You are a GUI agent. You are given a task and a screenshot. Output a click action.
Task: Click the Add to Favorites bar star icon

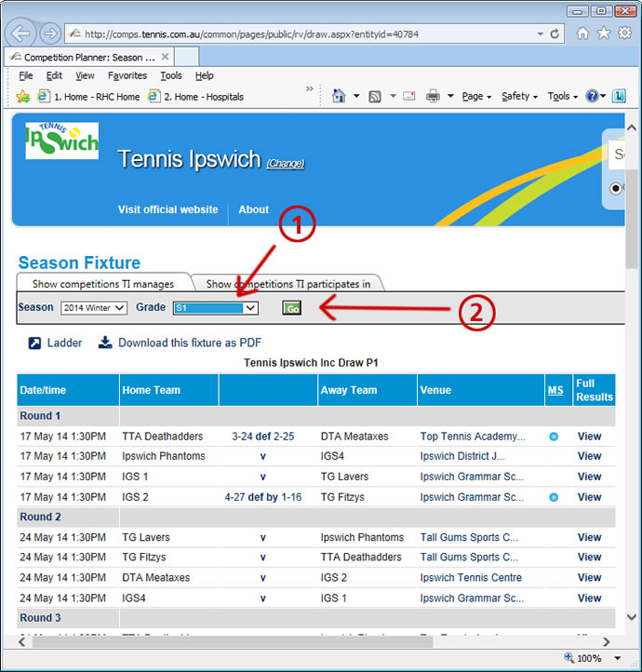[x=23, y=97]
